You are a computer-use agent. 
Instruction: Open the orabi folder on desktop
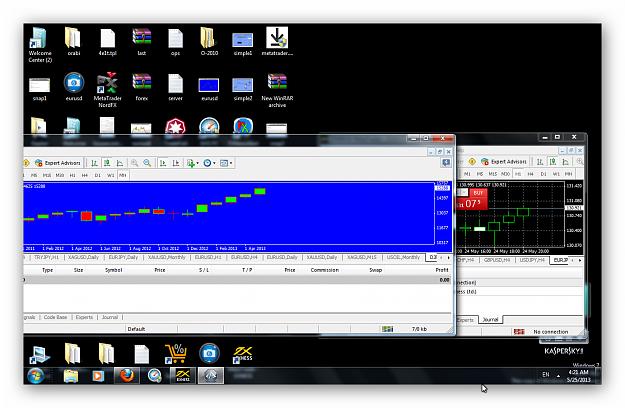pyautogui.click(x=74, y=41)
